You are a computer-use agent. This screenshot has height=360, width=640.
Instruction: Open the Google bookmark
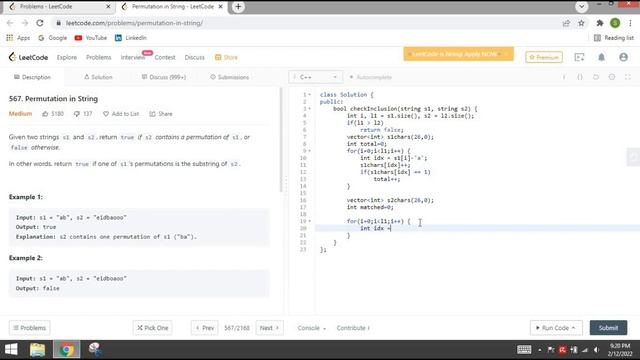52,38
